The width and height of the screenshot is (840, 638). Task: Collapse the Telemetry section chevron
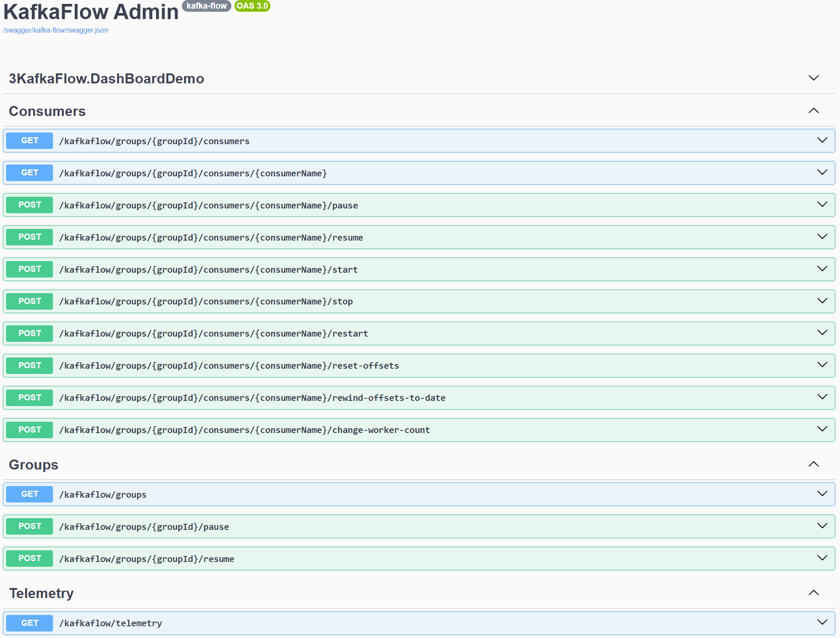(814, 593)
